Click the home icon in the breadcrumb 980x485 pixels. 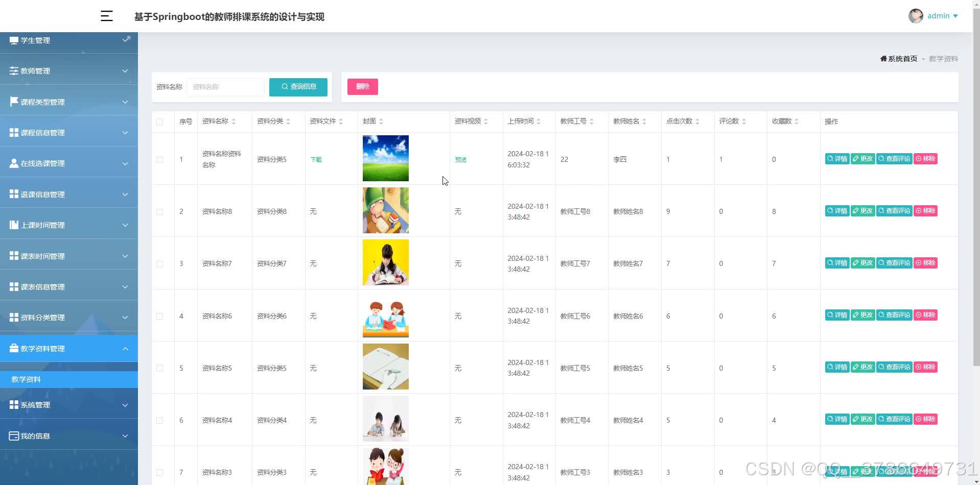click(x=884, y=58)
